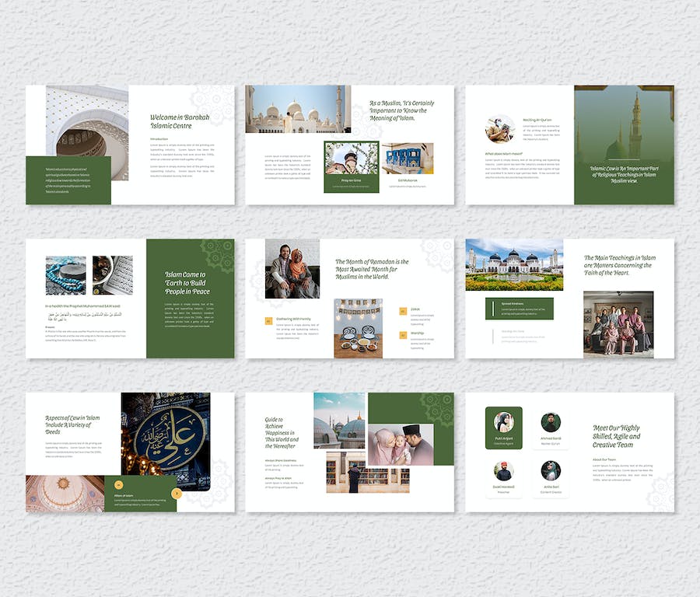Click the yellow Zakat icon square
The image size is (700, 597).
click(x=402, y=310)
